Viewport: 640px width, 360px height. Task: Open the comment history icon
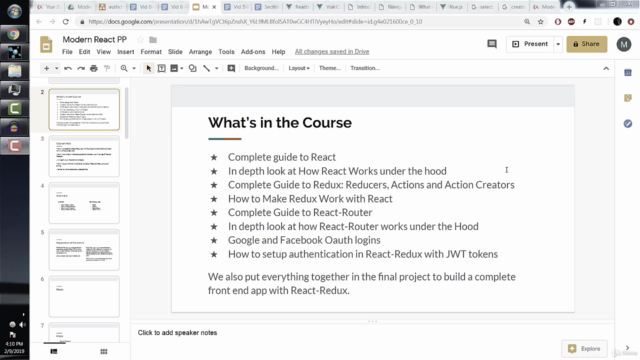click(x=492, y=44)
